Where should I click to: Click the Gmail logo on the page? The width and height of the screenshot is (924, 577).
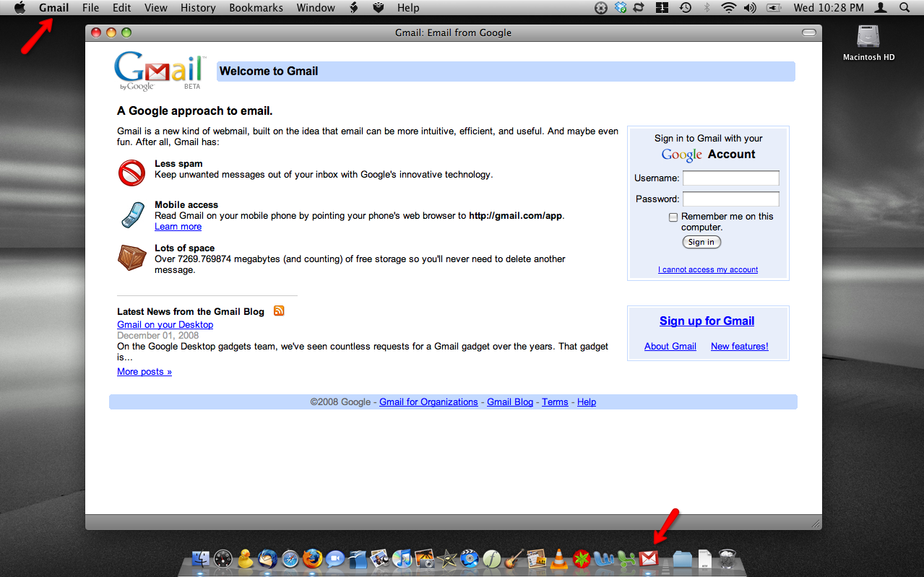[x=160, y=71]
